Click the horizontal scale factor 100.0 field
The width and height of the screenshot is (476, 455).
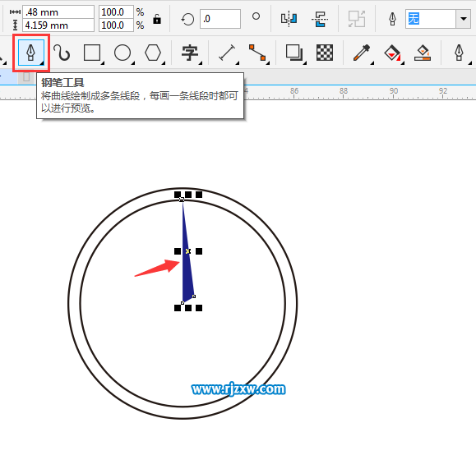[x=116, y=12]
